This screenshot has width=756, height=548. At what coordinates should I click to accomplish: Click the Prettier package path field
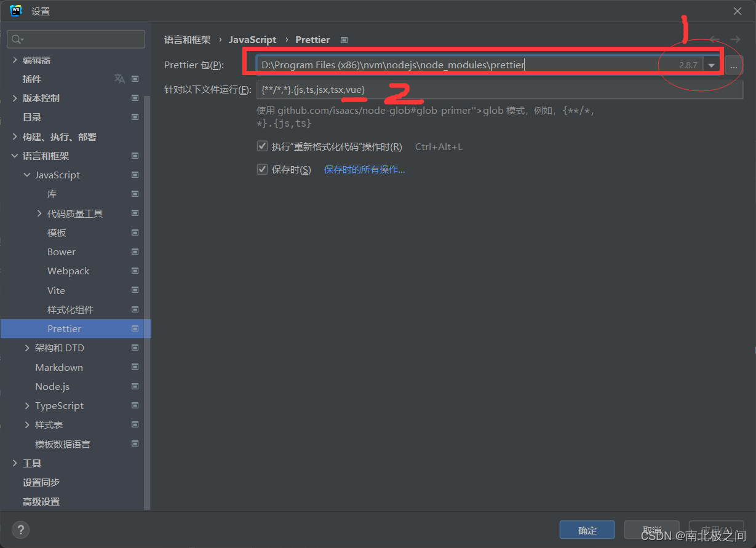tap(480, 65)
